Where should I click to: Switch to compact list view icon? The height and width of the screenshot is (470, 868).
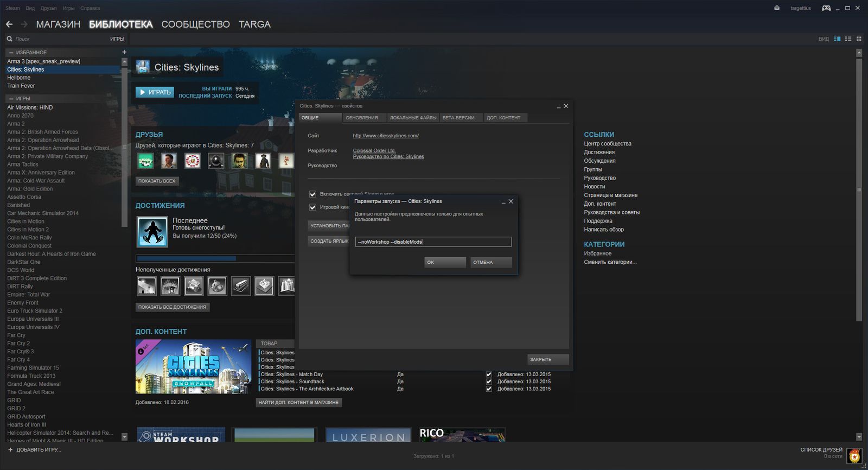click(848, 39)
